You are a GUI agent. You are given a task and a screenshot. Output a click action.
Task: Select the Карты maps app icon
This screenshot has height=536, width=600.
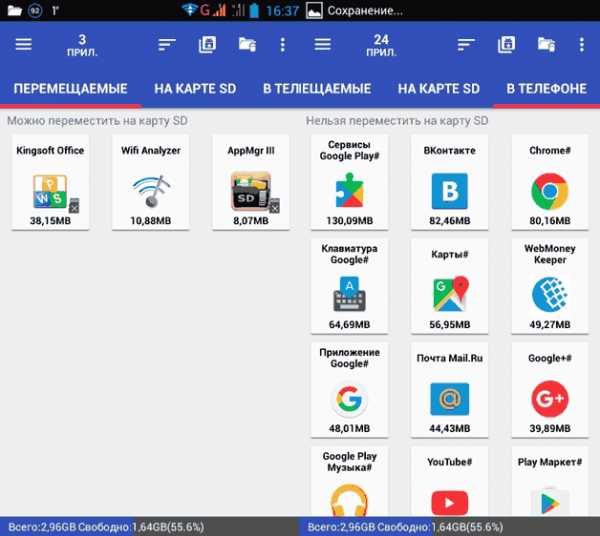point(450,293)
